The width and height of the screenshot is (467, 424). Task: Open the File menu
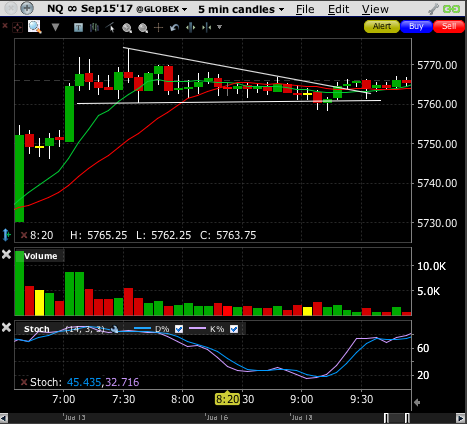(x=305, y=9)
